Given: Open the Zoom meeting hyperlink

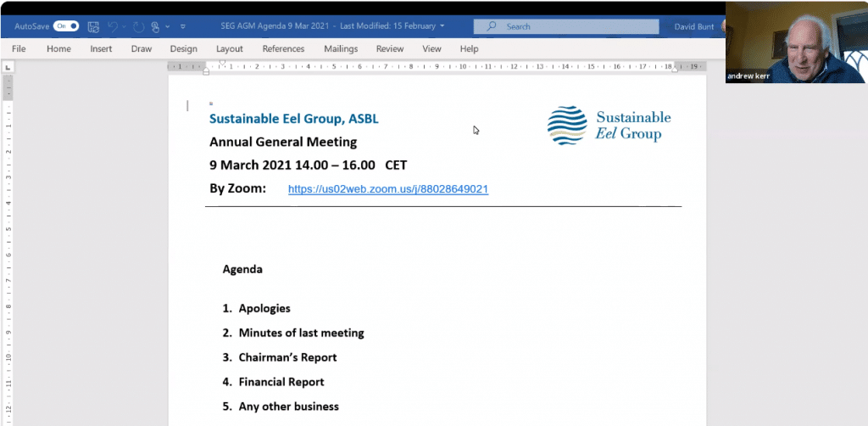Looking at the screenshot, I should pos(387,189).
